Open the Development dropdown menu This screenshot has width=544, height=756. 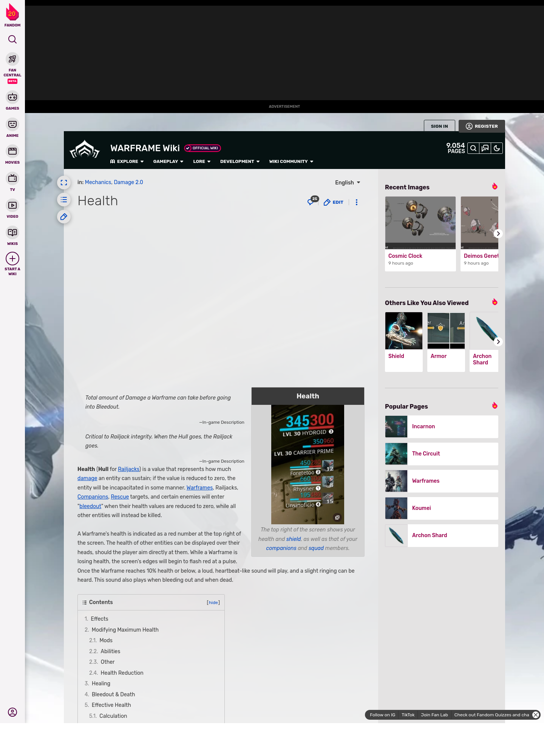(240, 161)
